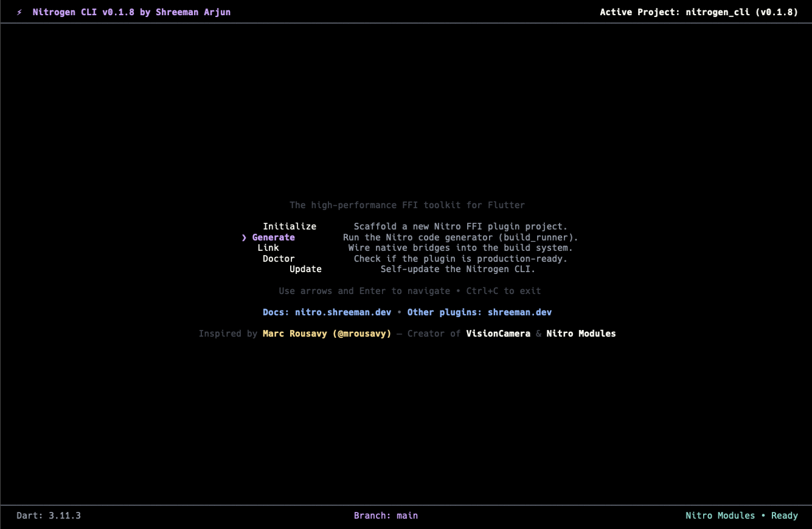Click the Dart 3.11.3 version indicator
Viewport: 812px width, 529px height.
coord(49,516)
